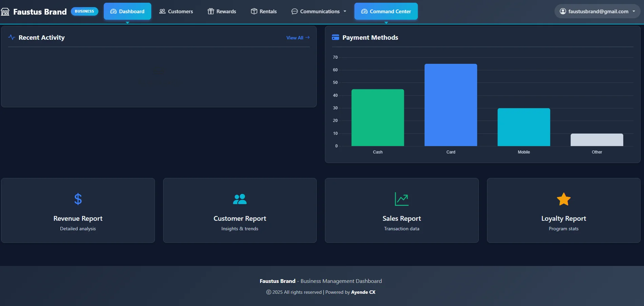Click the BUSINESS badge next to brand name
Screen dimensions: 644x306
tap(84, 11)
